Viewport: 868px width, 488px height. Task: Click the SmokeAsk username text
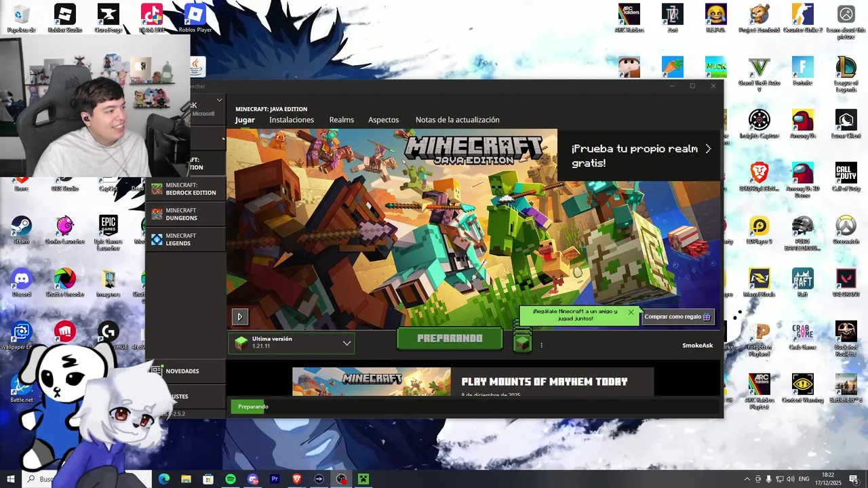click(698, 346)
